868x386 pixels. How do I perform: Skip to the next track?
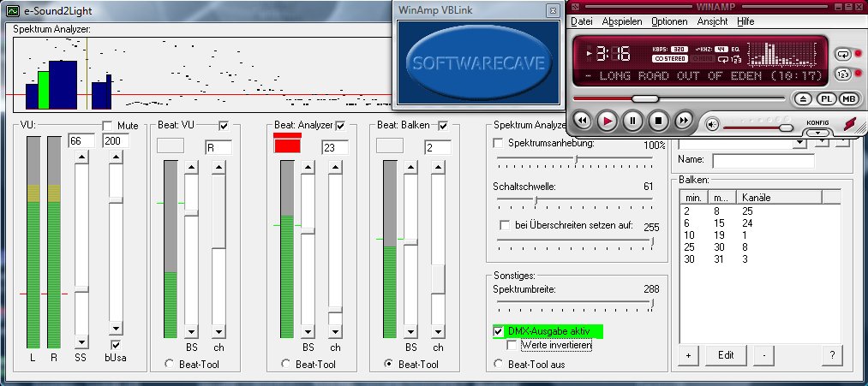pyautogui.click(x=684, y=121)
